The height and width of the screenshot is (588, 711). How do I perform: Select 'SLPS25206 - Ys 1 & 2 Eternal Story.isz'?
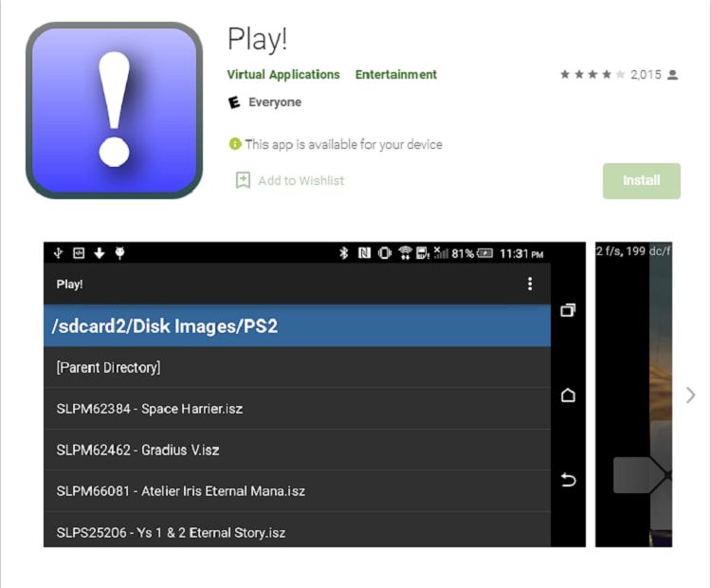pos(297,530)
